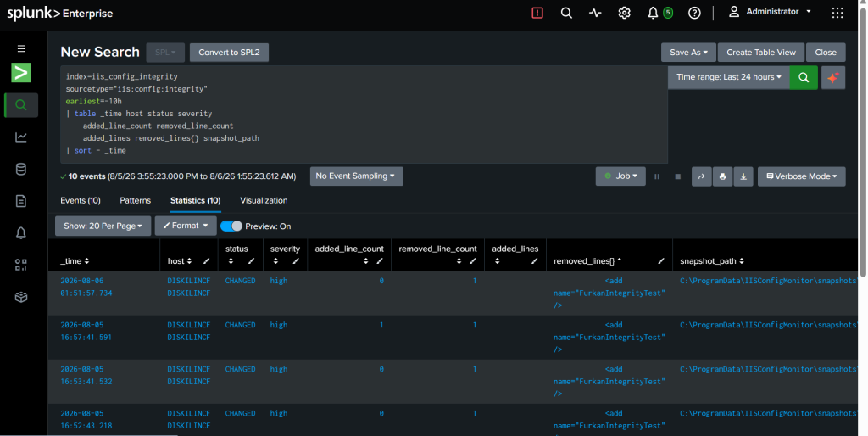
Task: Switch to the Patterns tab
Action: tap(135, 200)
